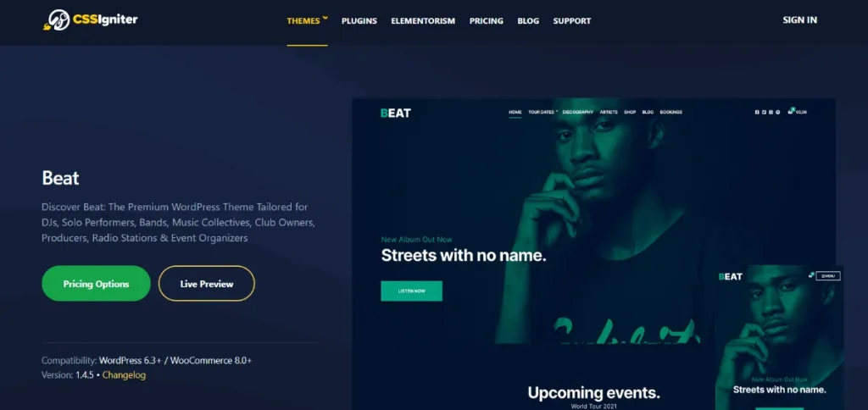Click Instagram icon in Beat preview header
868x410 pixels.
point(771,112)
